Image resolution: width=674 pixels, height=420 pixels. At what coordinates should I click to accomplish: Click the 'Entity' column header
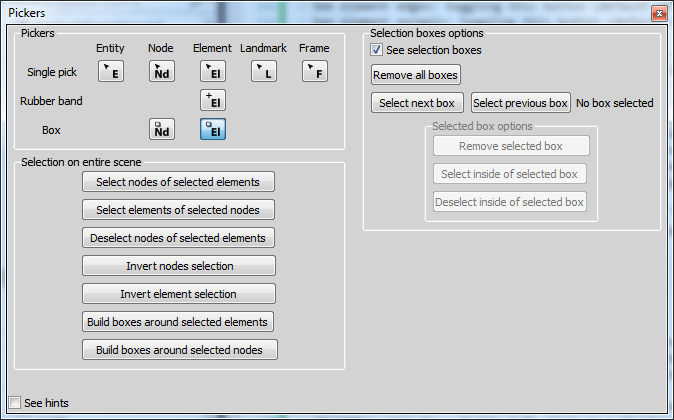[110, 48]
